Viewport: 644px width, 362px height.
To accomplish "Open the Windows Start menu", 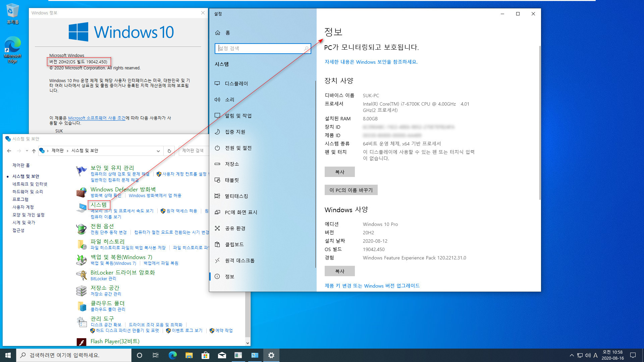I will coord(8,355).
